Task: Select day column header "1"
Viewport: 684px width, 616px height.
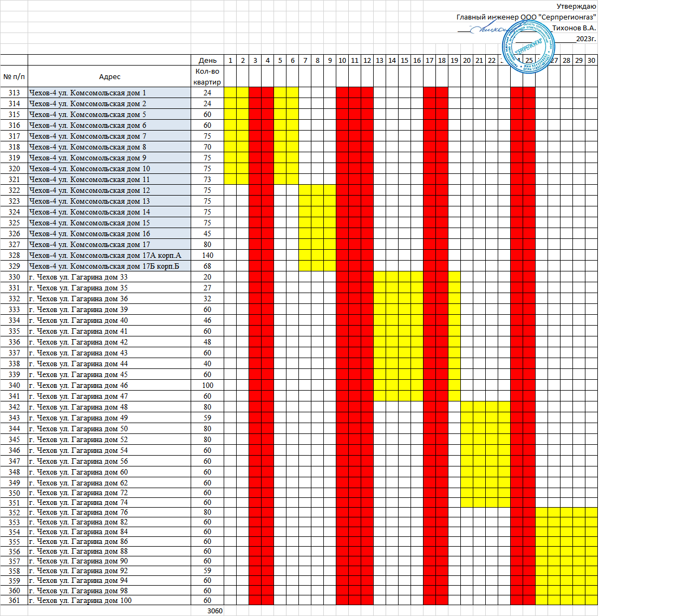Action: 230,60
